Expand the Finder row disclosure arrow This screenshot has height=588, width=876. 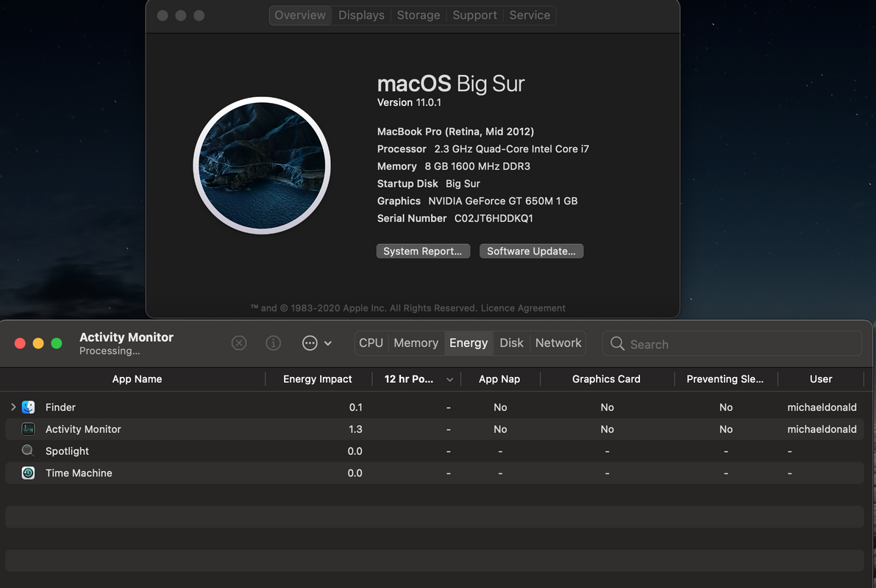[x=13, y=407]
